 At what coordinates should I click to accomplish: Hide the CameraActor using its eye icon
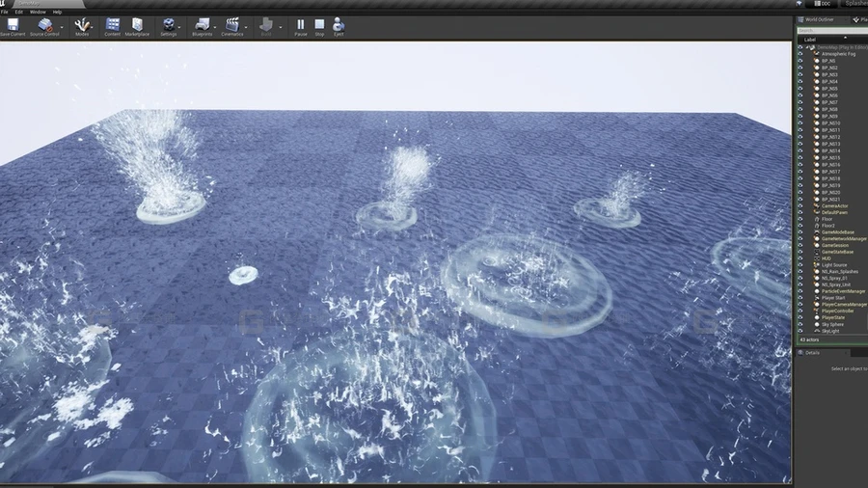tap(800, 205)
